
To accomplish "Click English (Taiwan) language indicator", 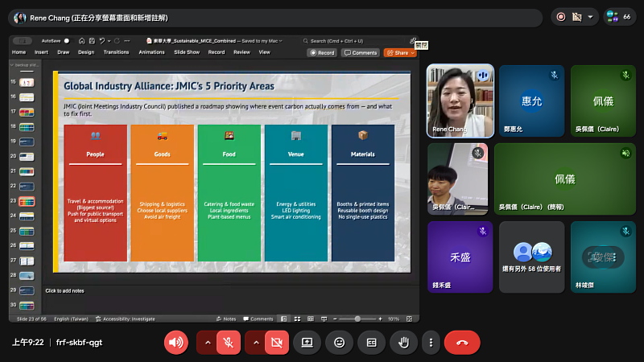I will [x=71, y=319].
